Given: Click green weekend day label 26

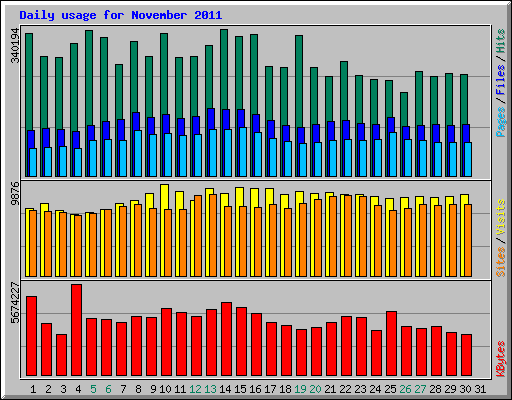Looking at the screenshot, I should tap(405, 389).
